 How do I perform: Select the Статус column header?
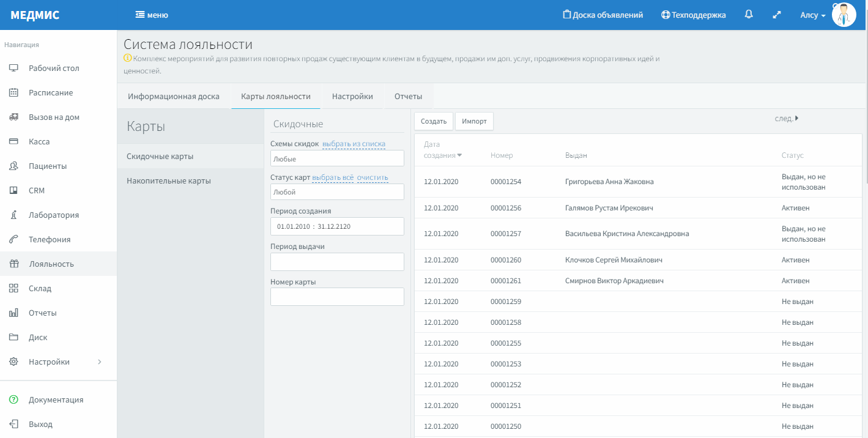coord(793,155)
